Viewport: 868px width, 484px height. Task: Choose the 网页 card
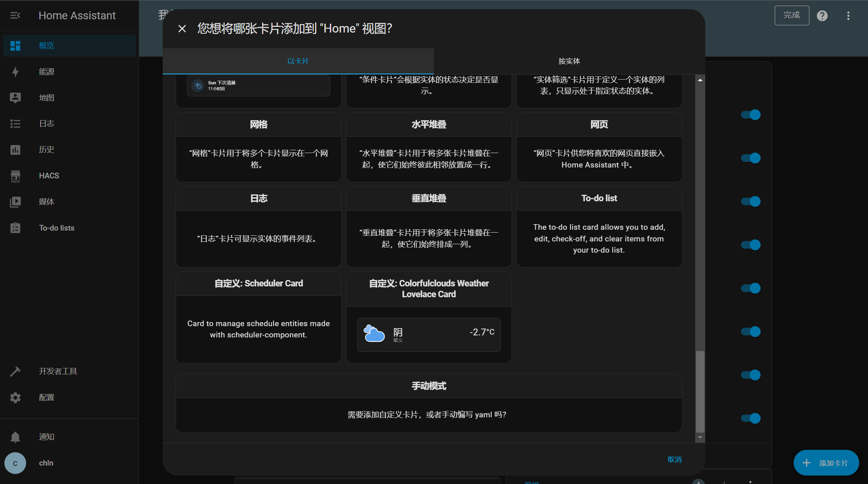point(599,147)
